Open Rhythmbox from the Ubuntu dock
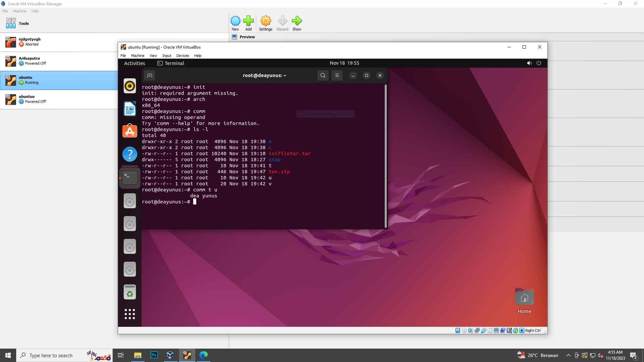The image size is (644, 362). [130, 86]
